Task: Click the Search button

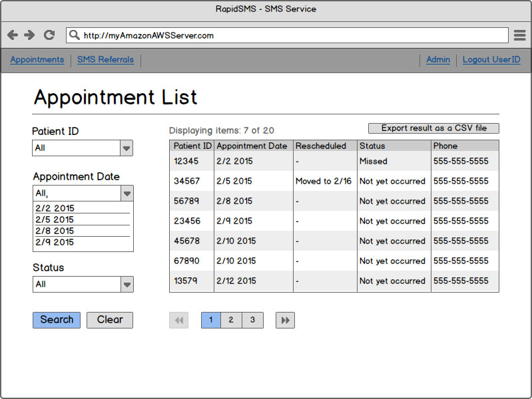Action: [57, 320]
